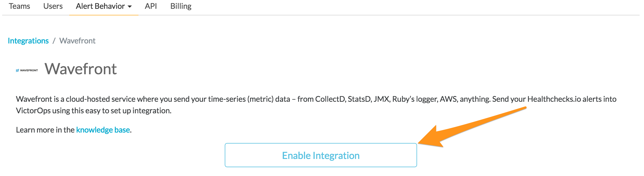Navigate back via the Integrations breadcrumb
The width and height of the screenshot is (644, 176).
click(28, 41)
